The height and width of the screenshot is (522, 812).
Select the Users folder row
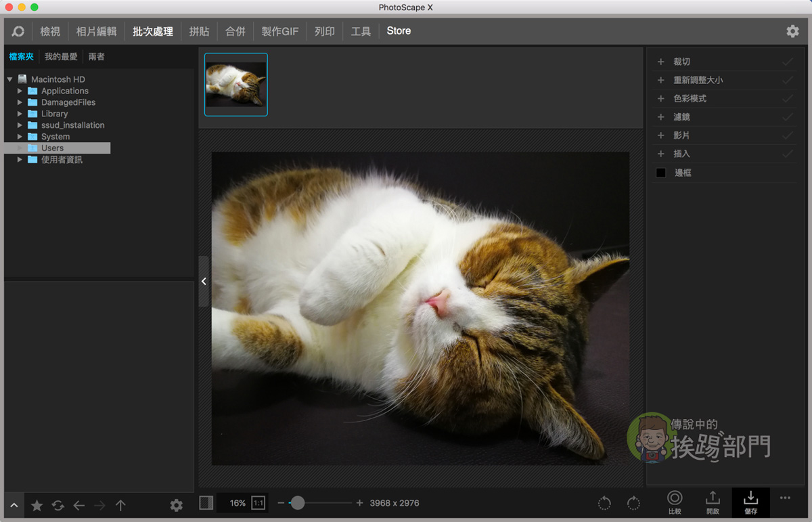pyautogui.click(x=58, y=148)
